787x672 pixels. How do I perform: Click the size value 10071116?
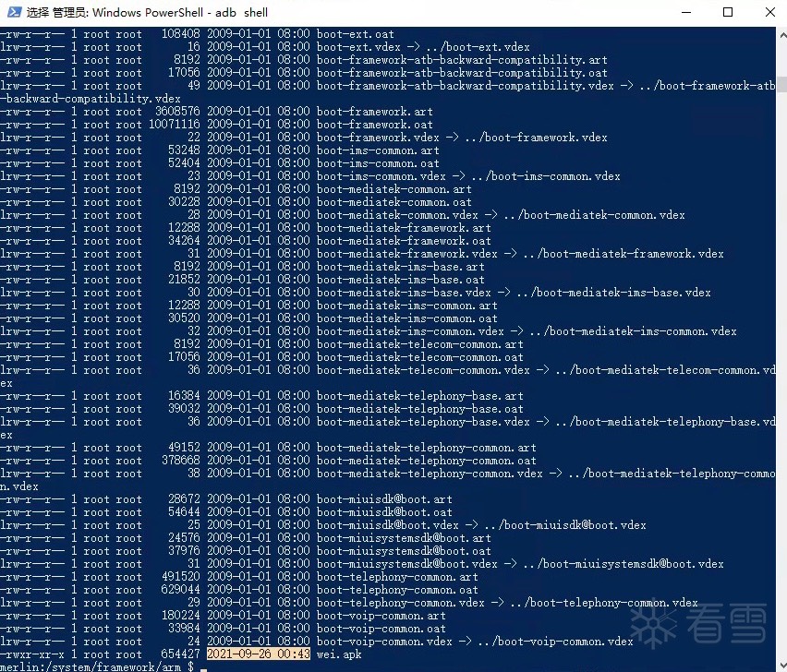click(175, 125)
